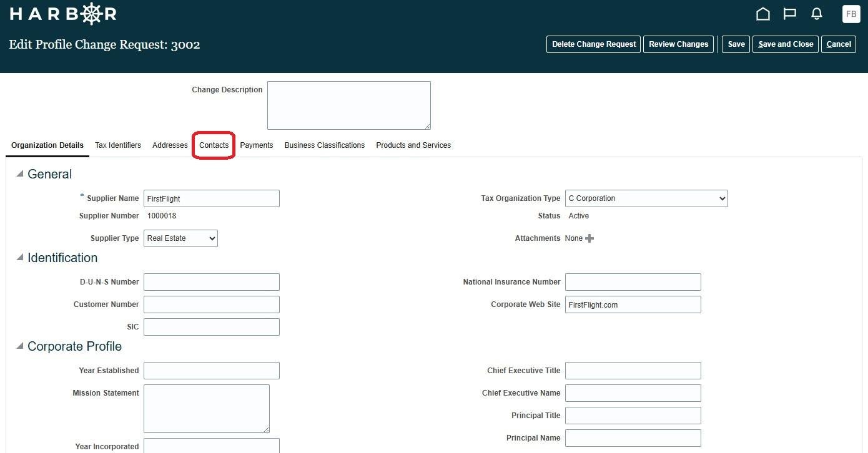Click the National Insurance Number field
The image size is (868, 453).
[633, 282]
